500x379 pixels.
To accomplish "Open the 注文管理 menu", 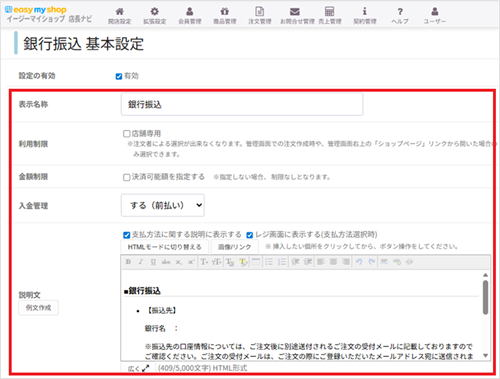I will tap(260, 16).
